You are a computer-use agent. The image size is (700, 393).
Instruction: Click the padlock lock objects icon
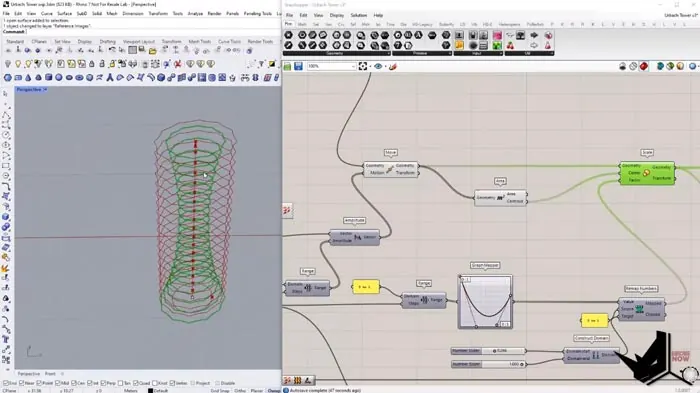tap(92, 64)
